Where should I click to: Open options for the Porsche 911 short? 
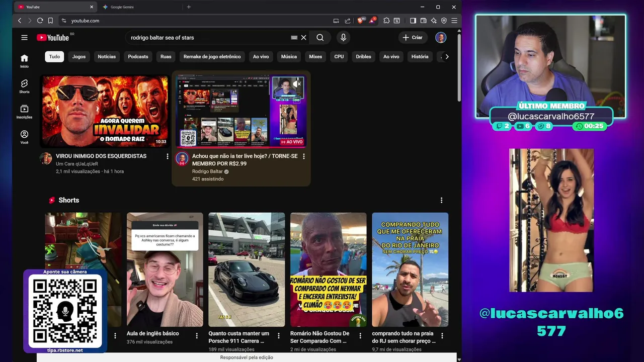[x=278, y=335]
